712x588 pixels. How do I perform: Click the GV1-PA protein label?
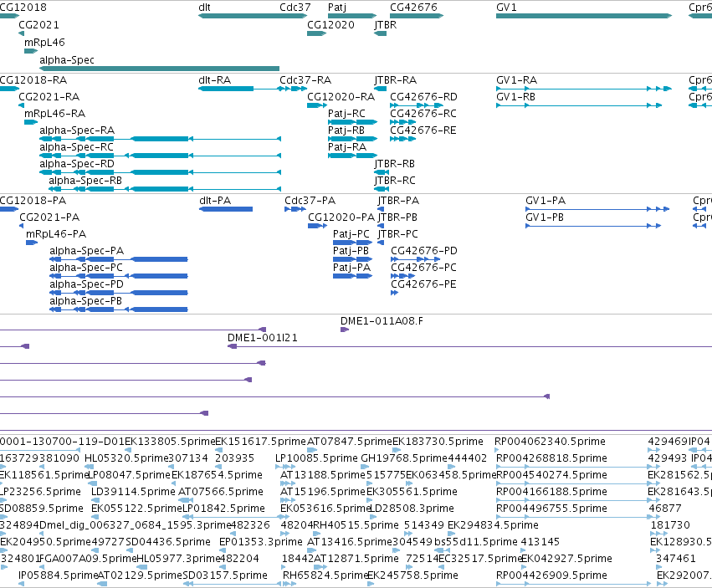point(546,201)
